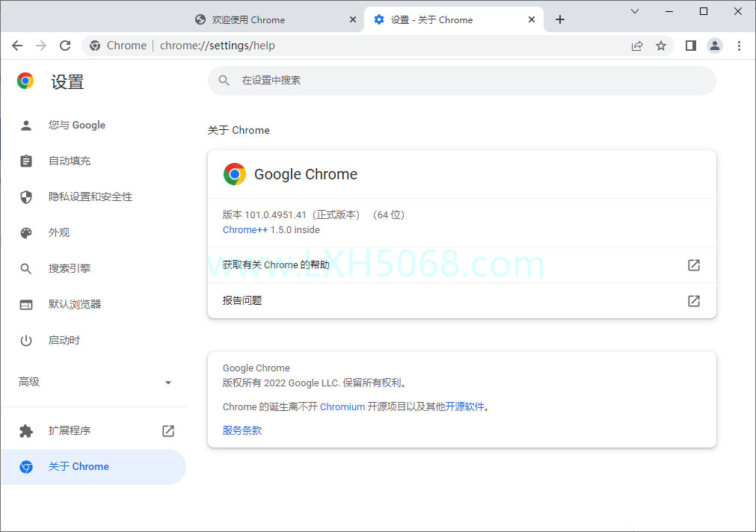The image size is (756, 532).
Task: Click the Google Chrome logo in about card
Action: pos(235,174)
